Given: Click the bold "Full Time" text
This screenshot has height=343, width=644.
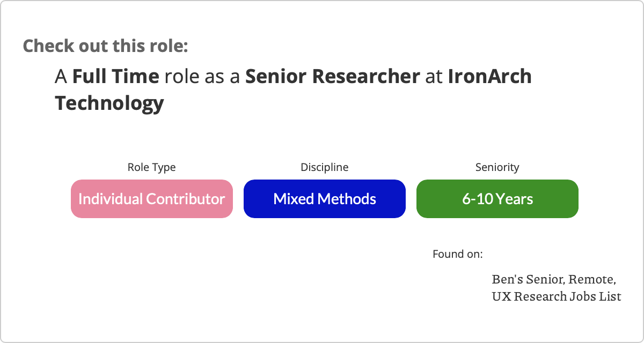Looking at the screenshot, I should [116, 77].
